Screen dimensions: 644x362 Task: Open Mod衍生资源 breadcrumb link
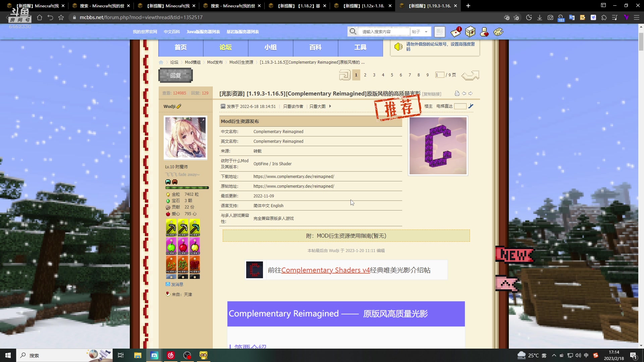[241, 62]
